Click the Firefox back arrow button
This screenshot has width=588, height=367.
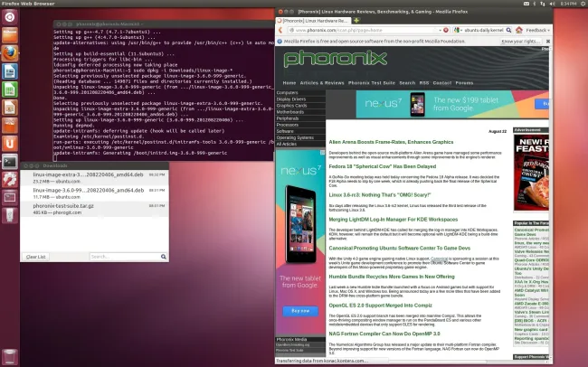pyautogui.click(x=280, y=30)
